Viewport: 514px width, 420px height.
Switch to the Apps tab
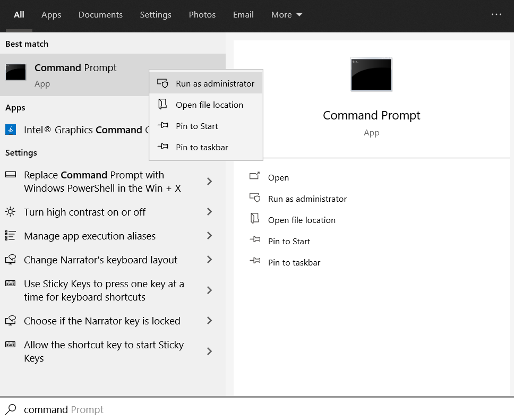52,15
